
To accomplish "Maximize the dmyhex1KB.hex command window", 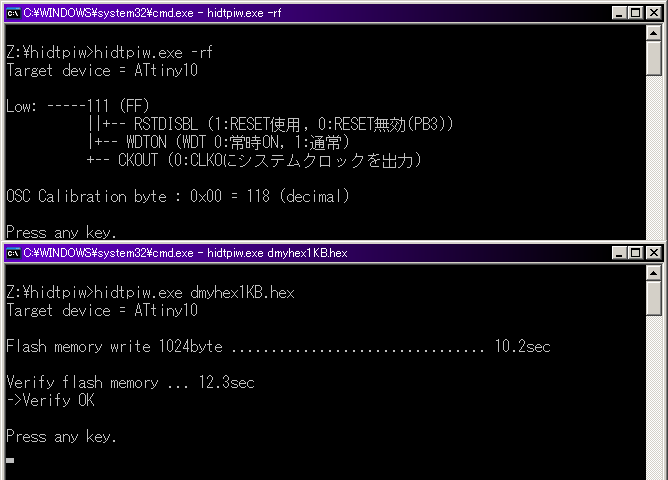I will [x=635, y=253].
